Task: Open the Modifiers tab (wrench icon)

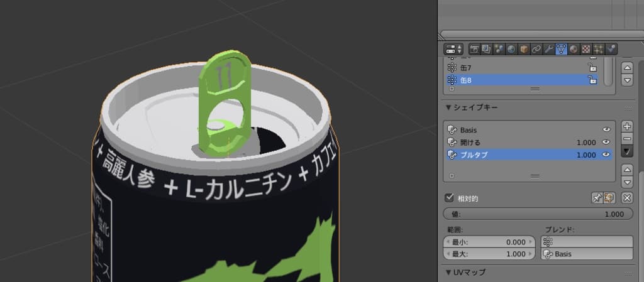Action: pyautogui.click(x=548, y=49)
